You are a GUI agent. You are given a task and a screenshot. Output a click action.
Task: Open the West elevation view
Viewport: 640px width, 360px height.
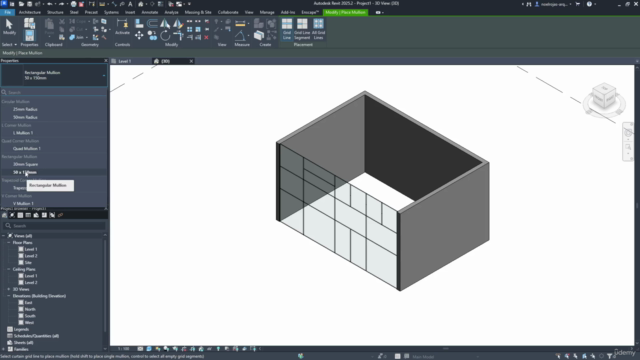tap(29, 322)
